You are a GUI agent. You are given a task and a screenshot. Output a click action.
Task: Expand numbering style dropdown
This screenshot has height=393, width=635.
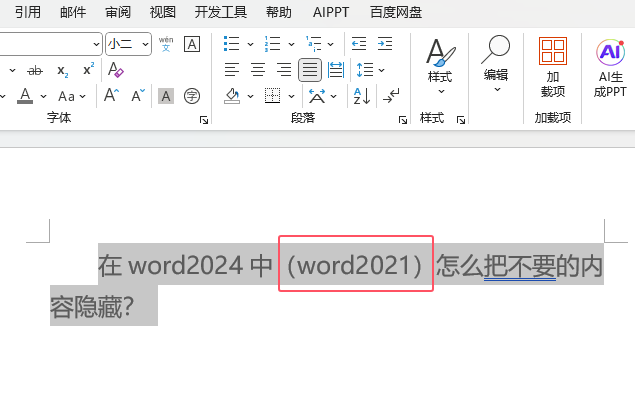[291, 44]
